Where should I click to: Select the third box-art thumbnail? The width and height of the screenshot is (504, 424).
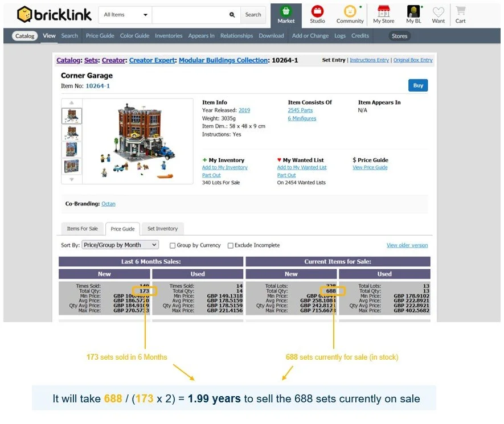(72, 149)
